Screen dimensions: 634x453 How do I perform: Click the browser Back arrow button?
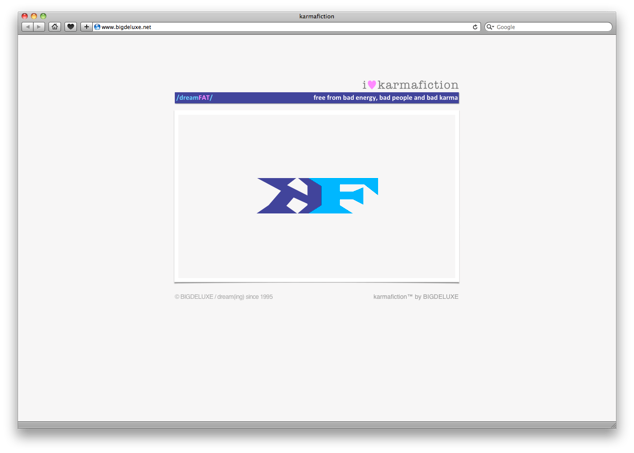pos(27,27)
